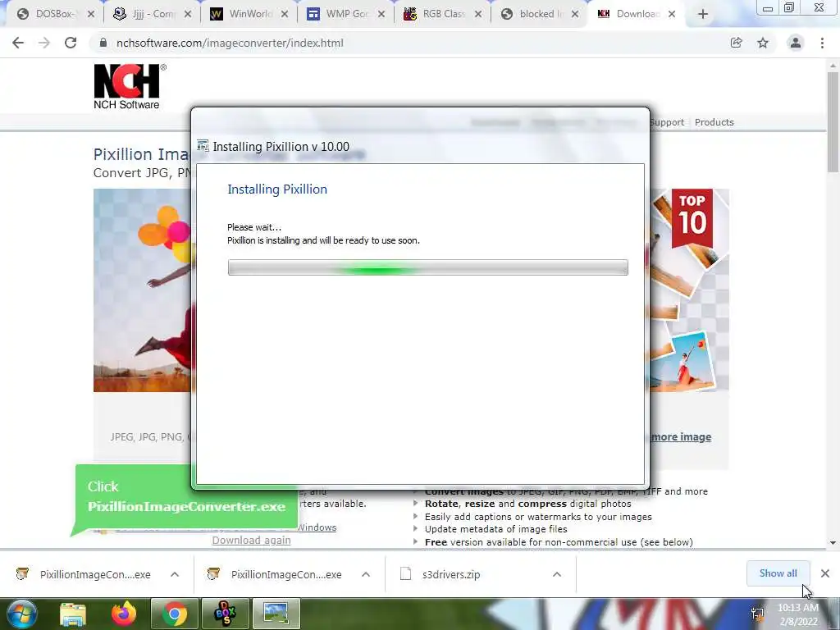This screenshot has width=840, height=630.
Task: Open the share page icon
Action: tap(736, 43)
